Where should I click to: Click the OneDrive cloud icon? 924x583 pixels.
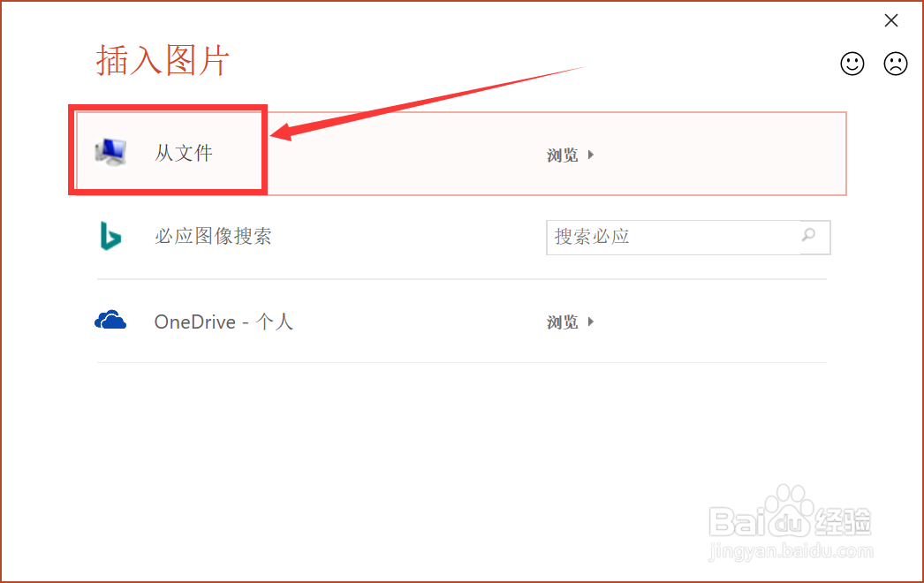click(110, 320)
